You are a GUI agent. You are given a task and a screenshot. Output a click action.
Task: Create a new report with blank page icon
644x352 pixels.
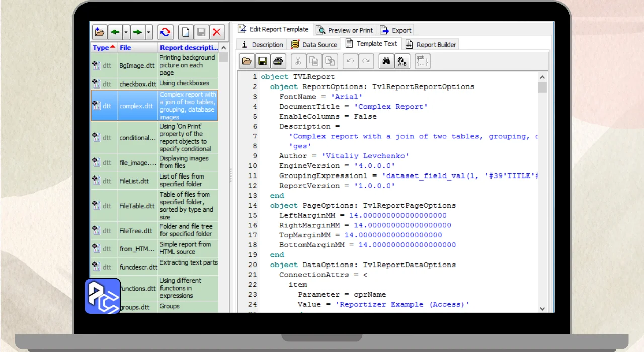point(186,33)
